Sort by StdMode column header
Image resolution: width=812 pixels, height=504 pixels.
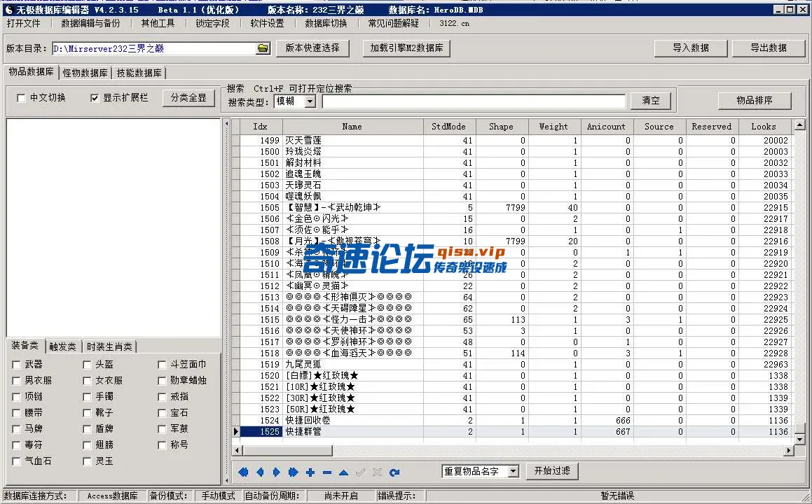(x=448, y=127)
